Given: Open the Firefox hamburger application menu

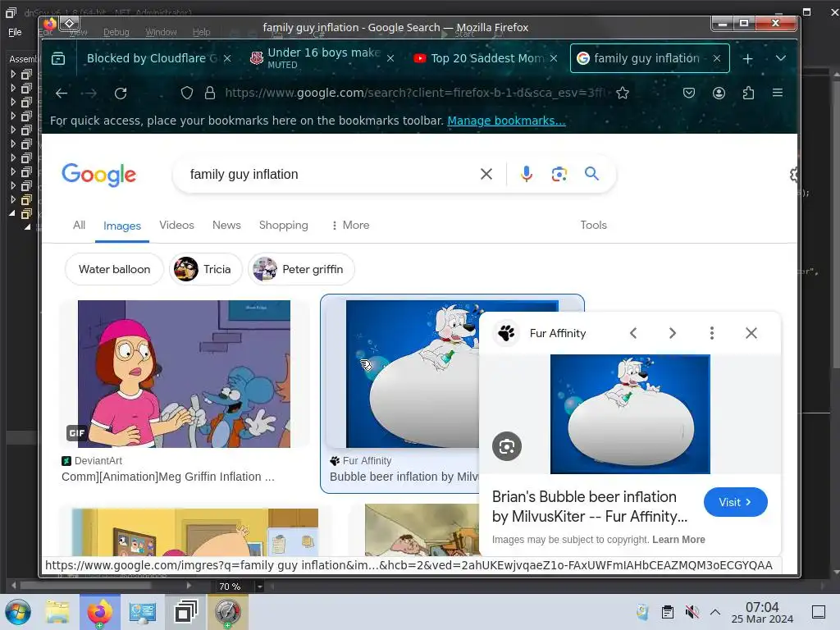Looking at the screenshot, I should coord(778,94).
